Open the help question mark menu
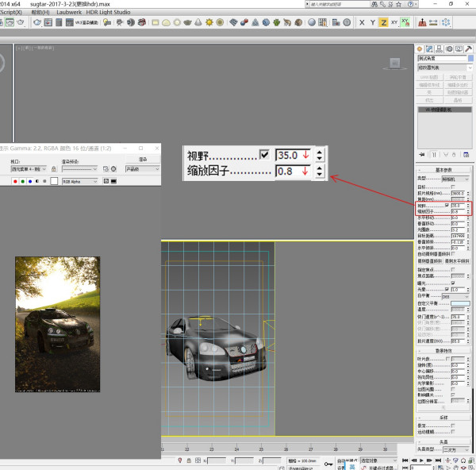Viewport: 476px width, 470px height. coord(410,4)
